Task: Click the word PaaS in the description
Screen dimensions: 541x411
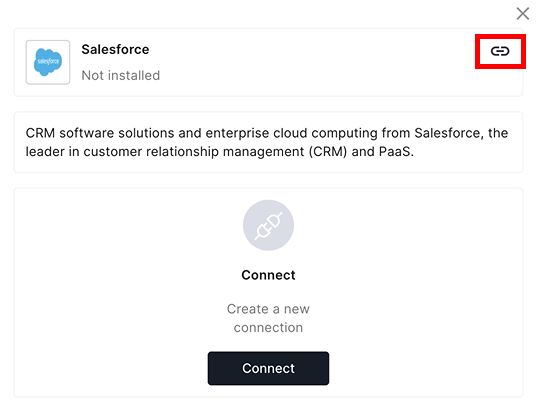Action: coord(396,152)
